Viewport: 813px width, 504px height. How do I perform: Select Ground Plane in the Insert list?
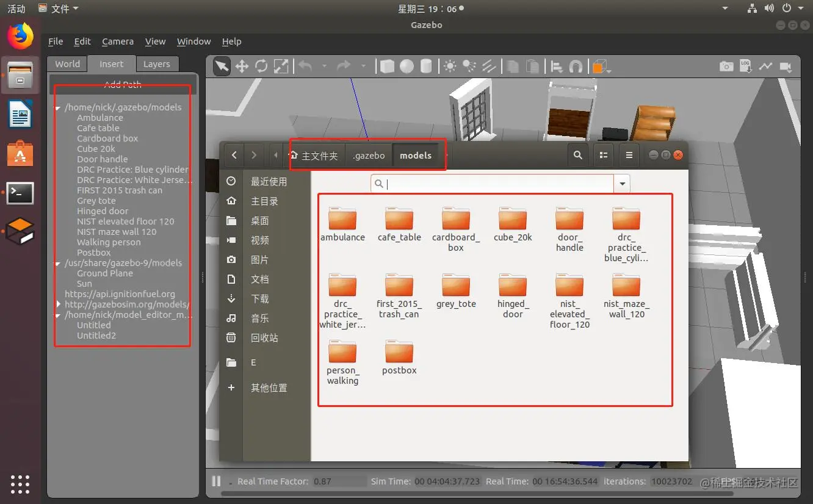click(x=105, y=273)
